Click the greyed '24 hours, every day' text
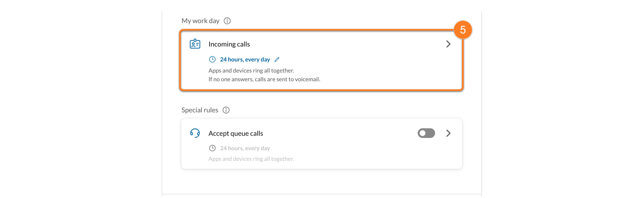The width and height of the screenshot is (644, 198). click(x=245, y=148)
